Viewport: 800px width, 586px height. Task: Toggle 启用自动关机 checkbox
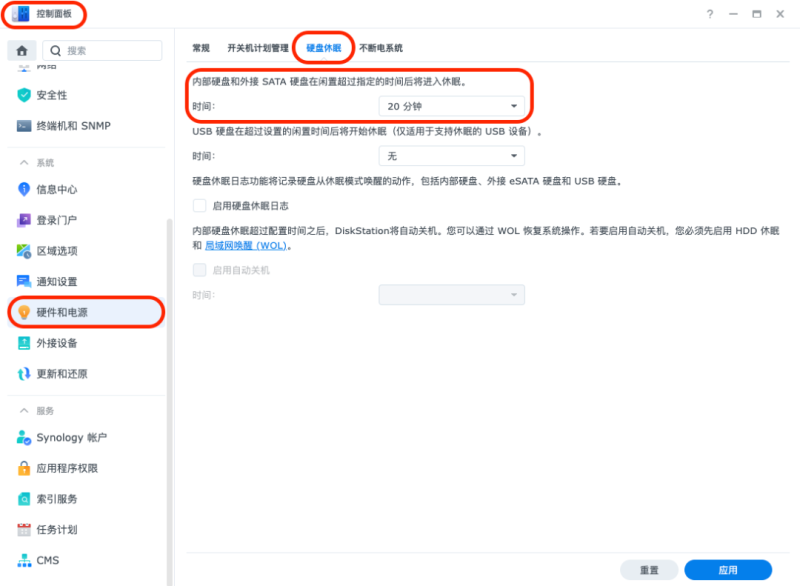click(199, 270)
